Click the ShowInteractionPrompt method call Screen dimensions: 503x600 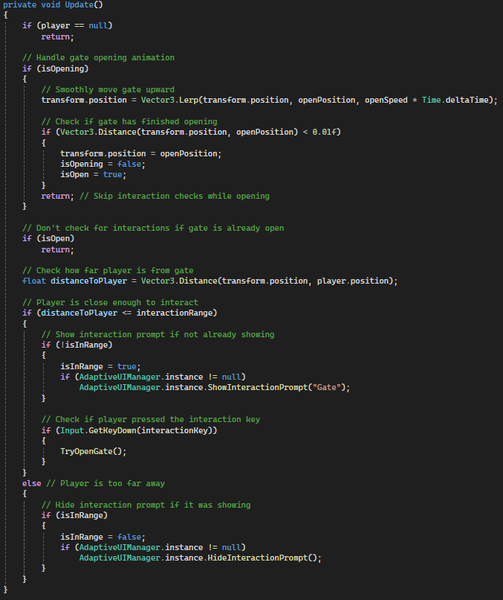pos(257,387)
